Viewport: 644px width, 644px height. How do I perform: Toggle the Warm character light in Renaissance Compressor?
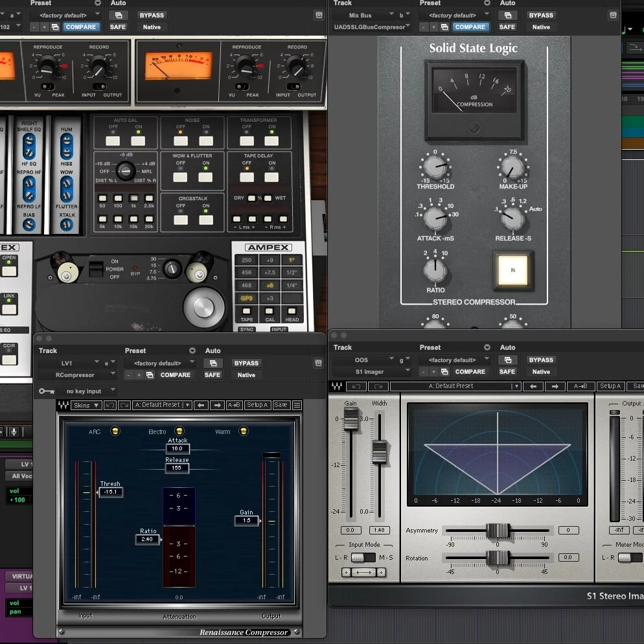pos(244,431)
